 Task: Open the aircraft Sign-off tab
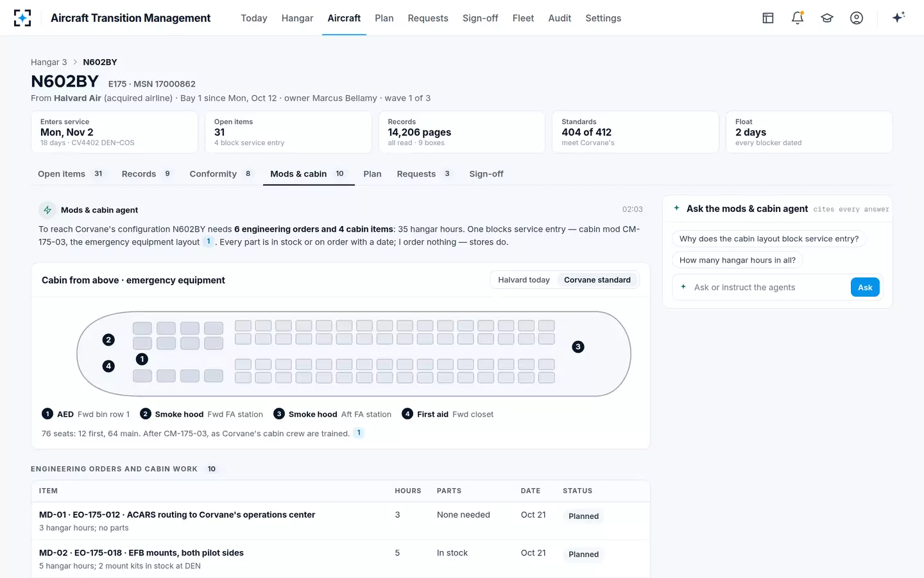coord(486,174)
